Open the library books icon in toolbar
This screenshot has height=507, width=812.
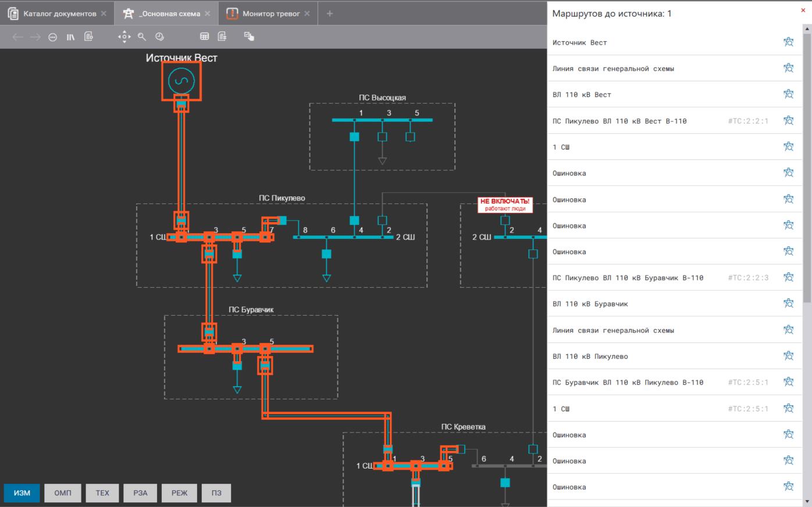point(70,37)
